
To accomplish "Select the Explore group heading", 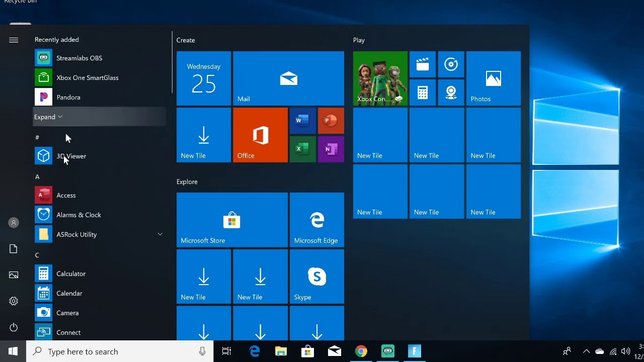I will pos(187,182).
